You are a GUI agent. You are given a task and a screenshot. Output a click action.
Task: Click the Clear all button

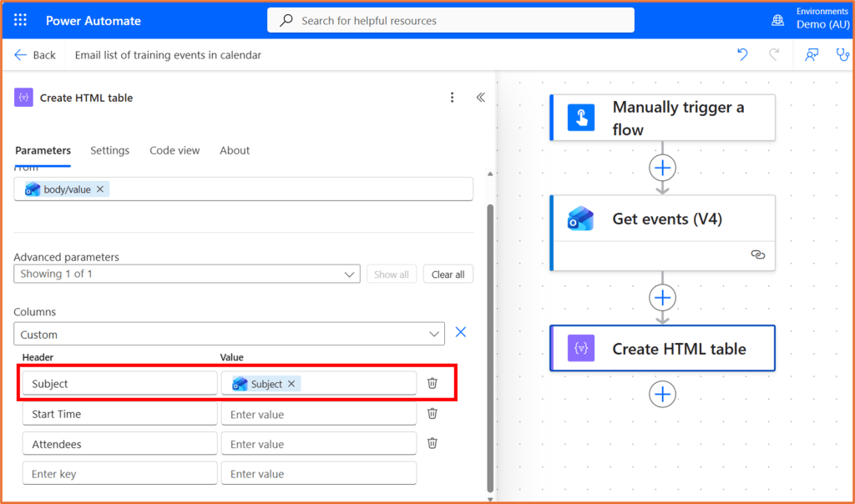(448, 275)
